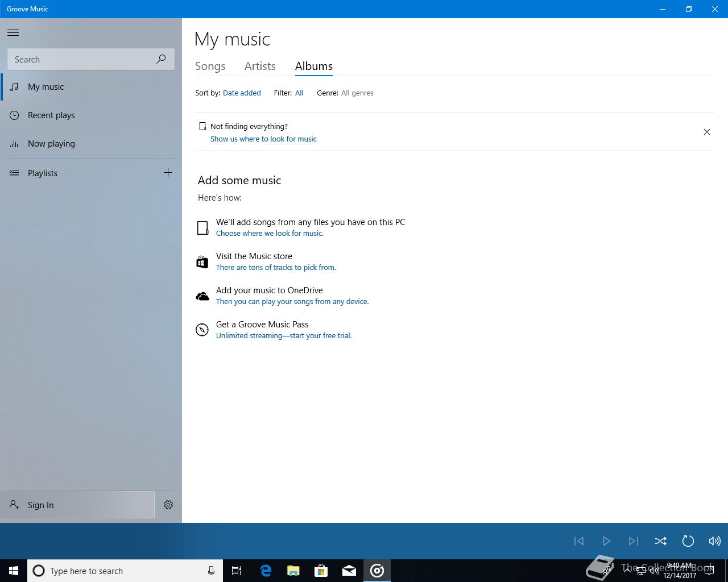Click Sign In on the sidebar
The width and height of the screenshot is (728, 582).
coord(77,505)
